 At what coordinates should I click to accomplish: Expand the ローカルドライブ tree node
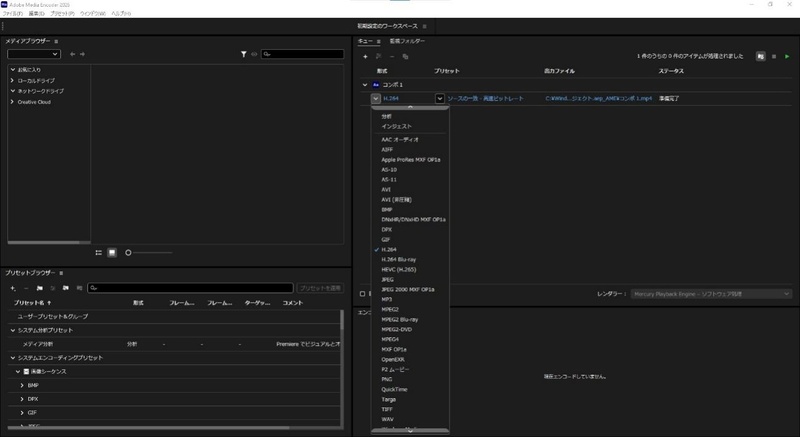click(13, 81)
